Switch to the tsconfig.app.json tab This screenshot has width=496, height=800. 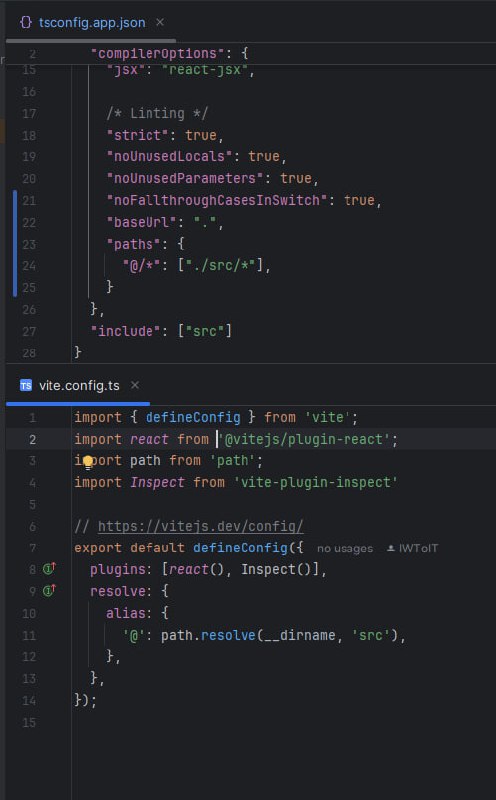point(92,22)
